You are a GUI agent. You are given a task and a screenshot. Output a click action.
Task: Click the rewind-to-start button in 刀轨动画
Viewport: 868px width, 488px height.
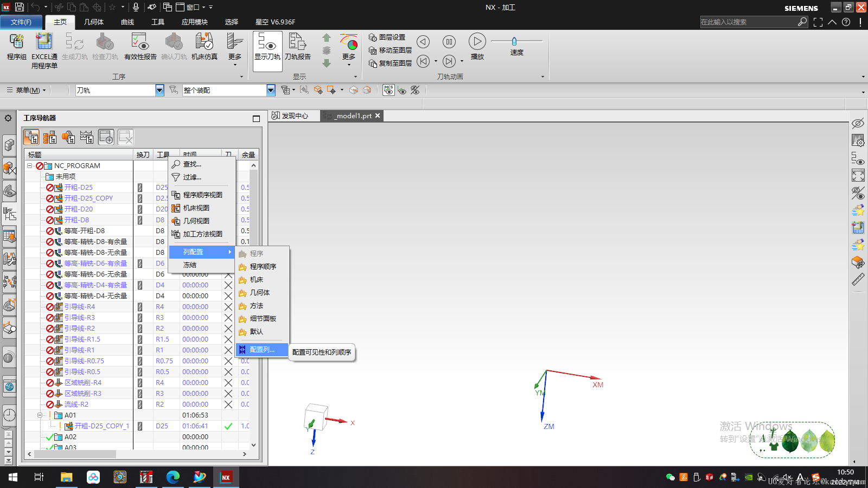[x=423, y=61]
